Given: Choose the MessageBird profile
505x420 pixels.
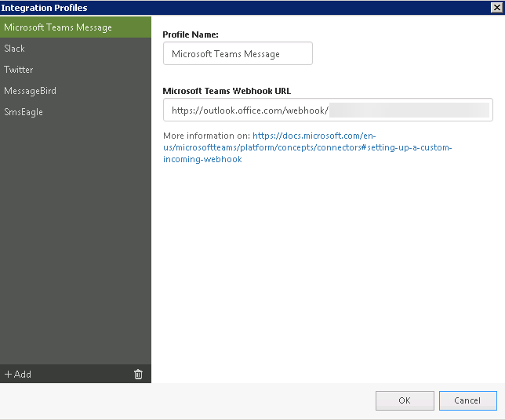Looking at the screenshot, I should pos(30,91).
